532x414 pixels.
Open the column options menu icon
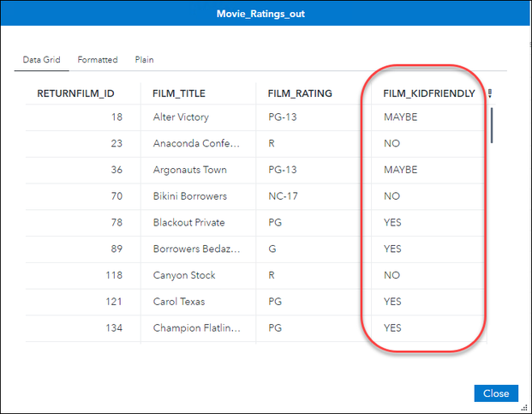[491, 93]
